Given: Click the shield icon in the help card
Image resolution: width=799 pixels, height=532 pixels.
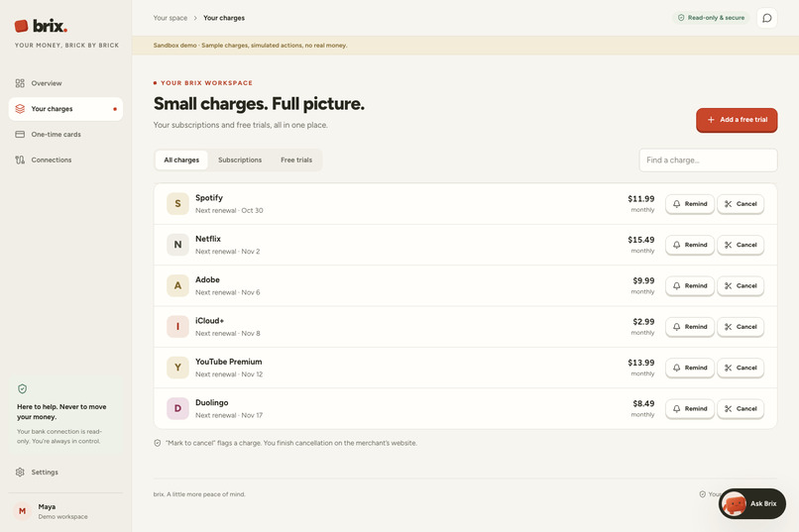Looking at the screenshot, I should click(22, 389).
